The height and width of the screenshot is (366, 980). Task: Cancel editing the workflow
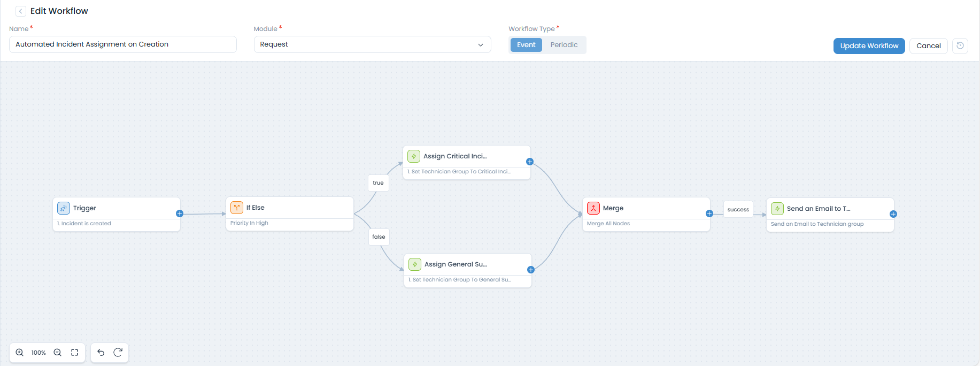tap(928, 46)
